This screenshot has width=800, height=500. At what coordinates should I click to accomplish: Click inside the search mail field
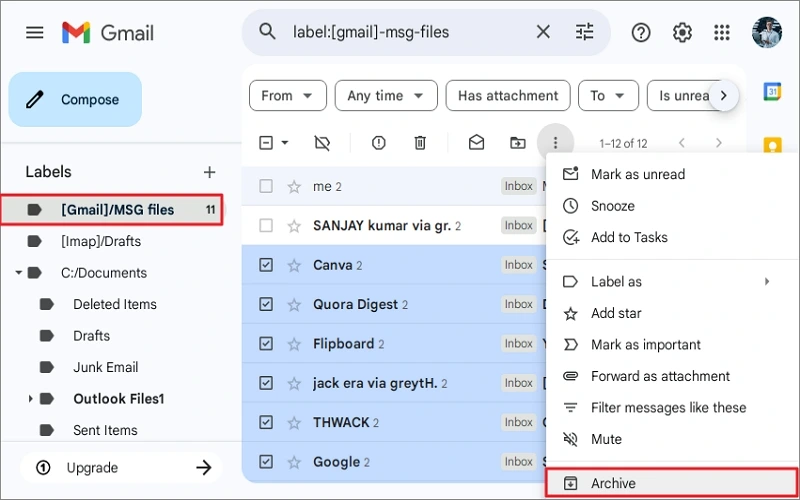(x=400, y=32)
